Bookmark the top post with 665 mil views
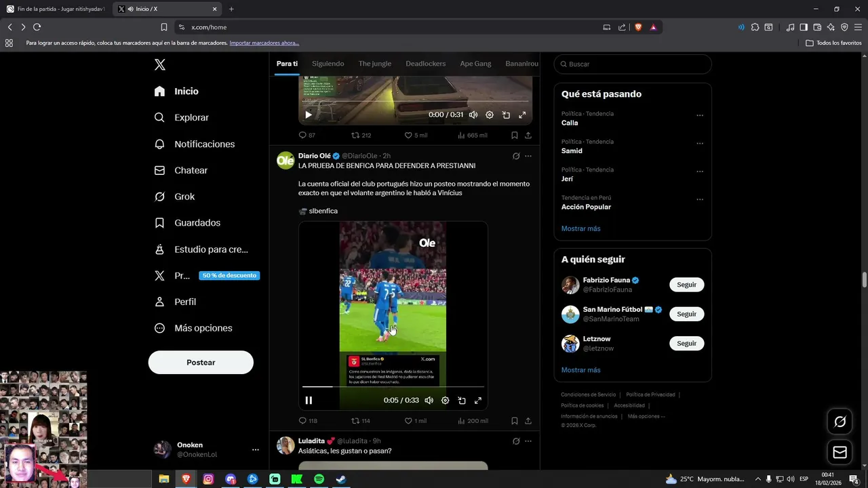 [515, 135]
